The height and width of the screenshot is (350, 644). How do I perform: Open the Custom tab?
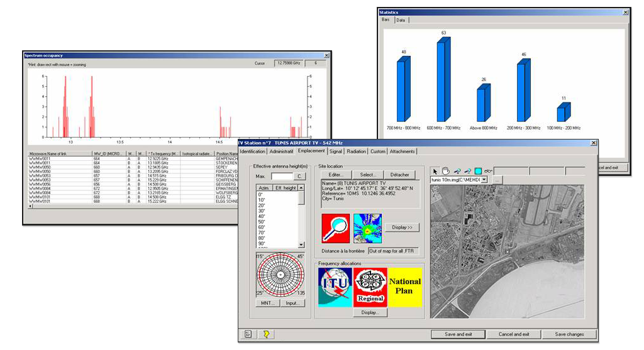[378, 151]
